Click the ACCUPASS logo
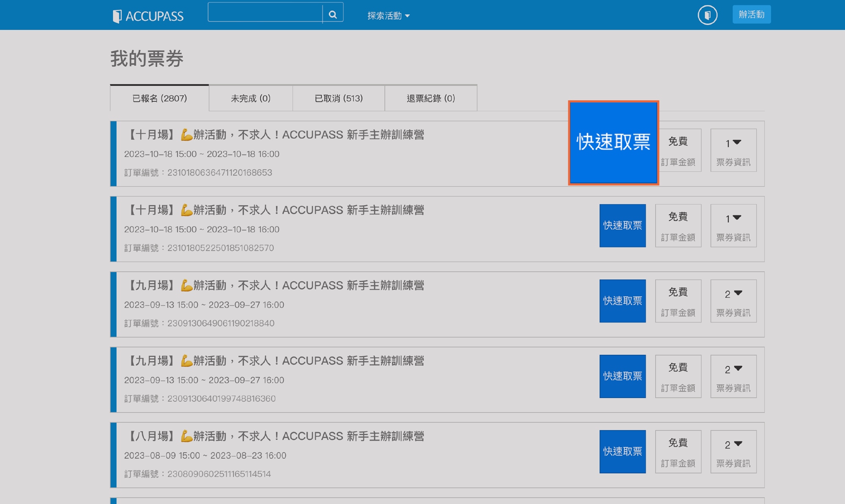Image resolution: width=845 pixels, height=504 pixels. click(x=148, y=16)
